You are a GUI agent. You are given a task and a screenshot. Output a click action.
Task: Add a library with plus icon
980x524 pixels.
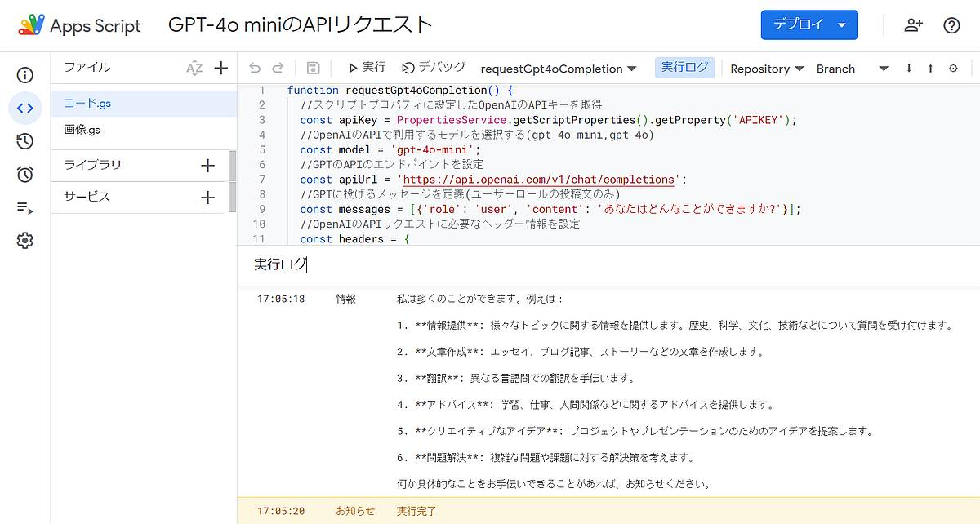(207, 166)
